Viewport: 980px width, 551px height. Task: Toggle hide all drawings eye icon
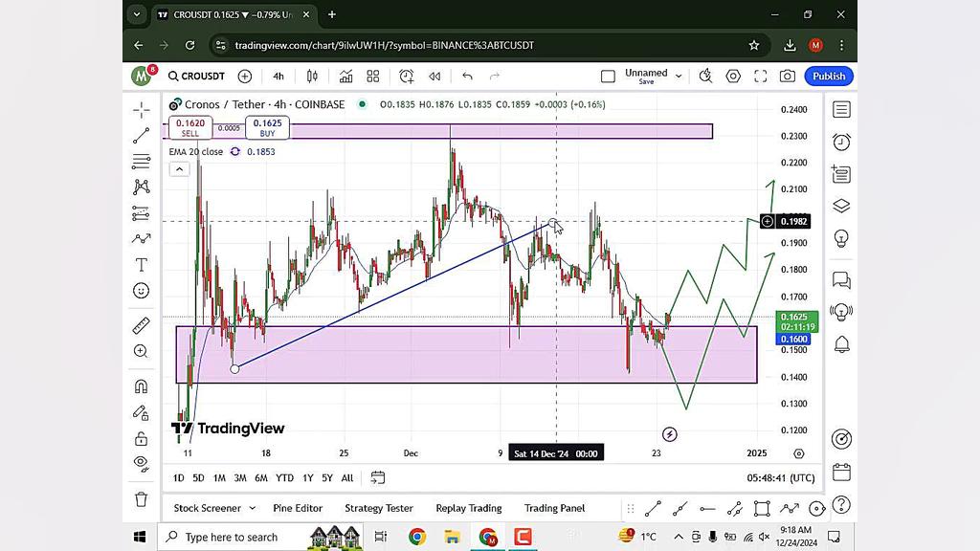click(142, 463)
